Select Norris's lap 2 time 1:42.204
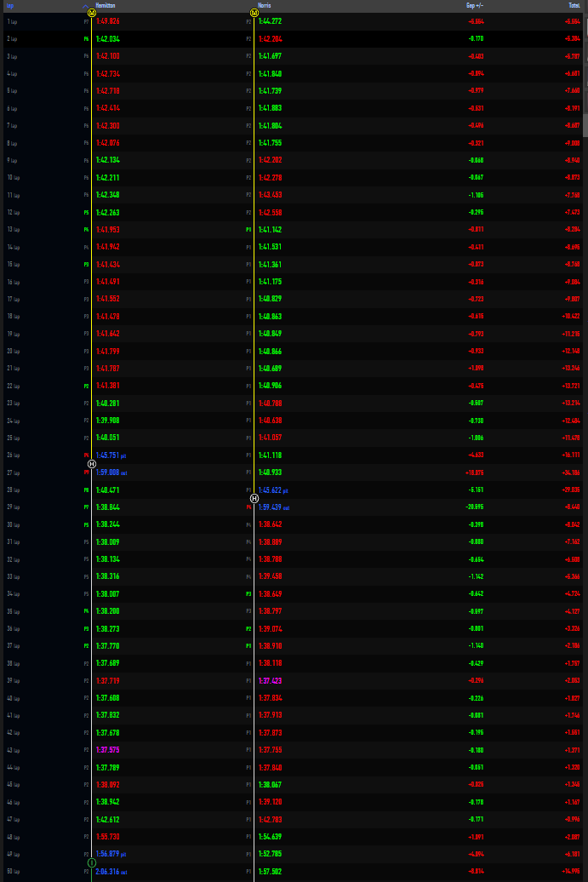 click(271, 39)
